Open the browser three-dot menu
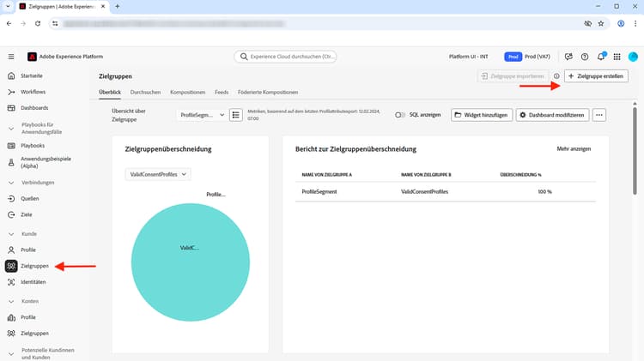 pos(635,24)
